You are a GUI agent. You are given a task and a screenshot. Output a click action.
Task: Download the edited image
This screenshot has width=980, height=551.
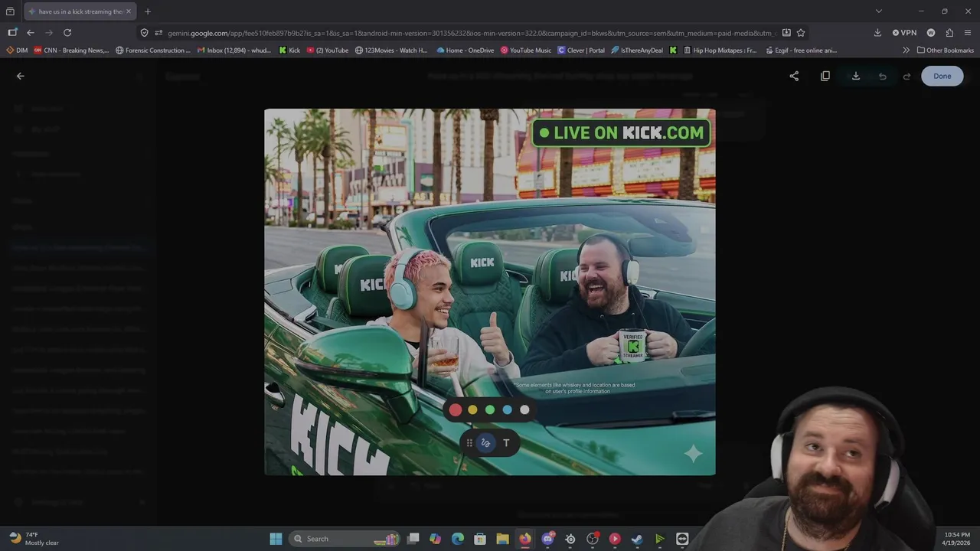point(856,76)
